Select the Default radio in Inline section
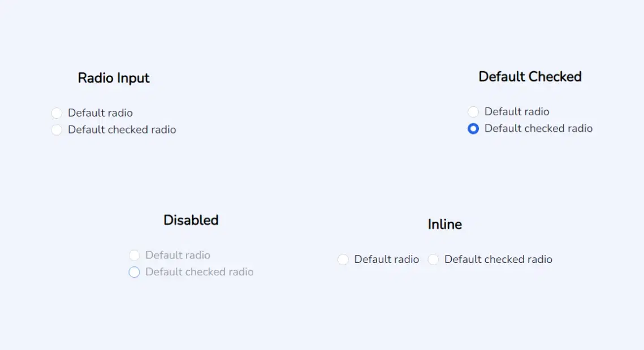The width and height of the screenshot is (644, 350). tap(343, 260)
